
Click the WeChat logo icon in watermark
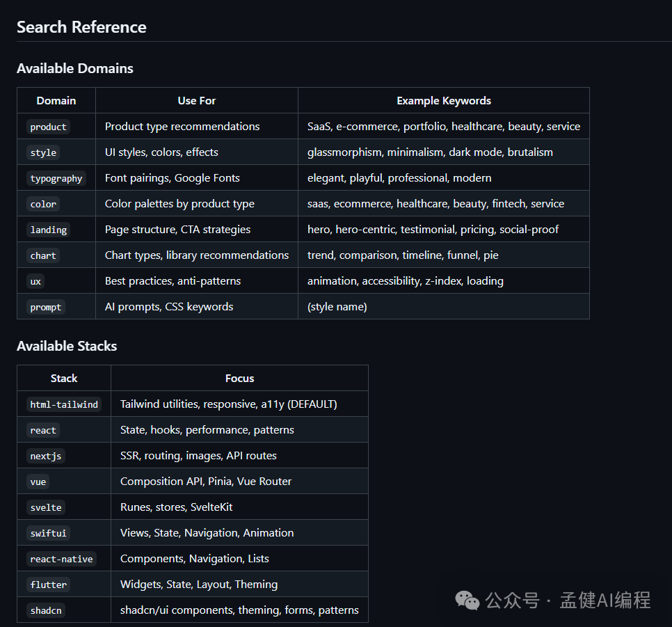coord(467,600)
